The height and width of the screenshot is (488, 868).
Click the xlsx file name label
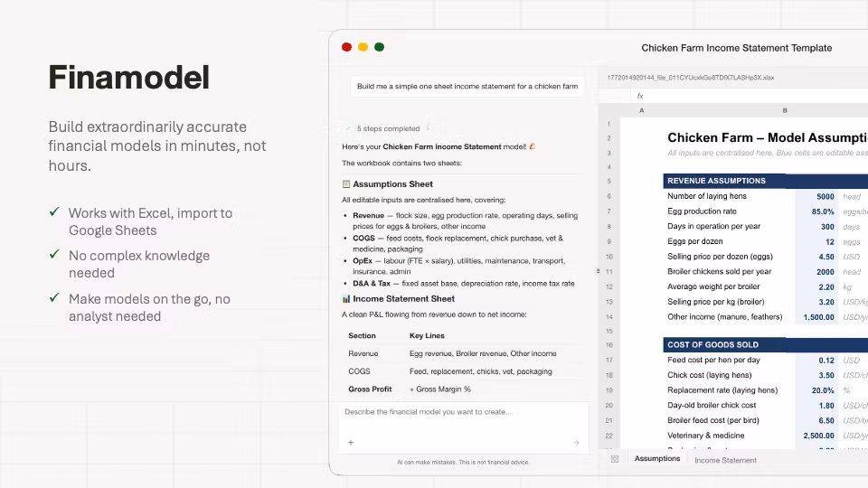(x=690, y=78)
